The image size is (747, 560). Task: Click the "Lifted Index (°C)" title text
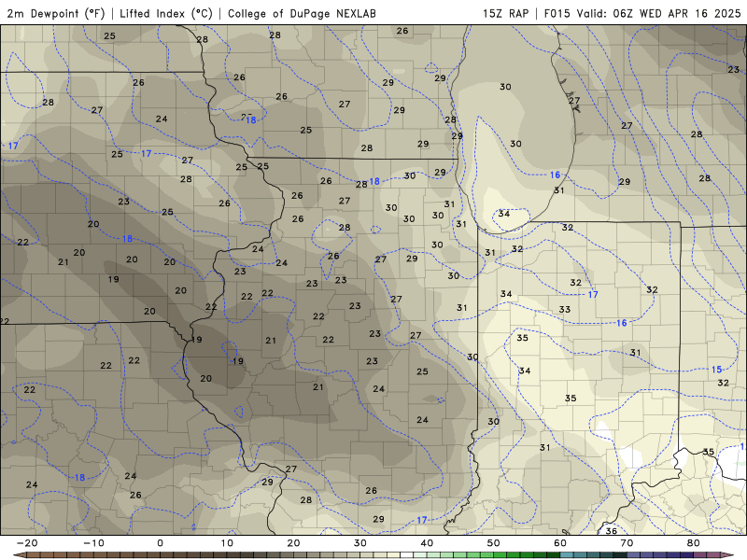point(166,13)
